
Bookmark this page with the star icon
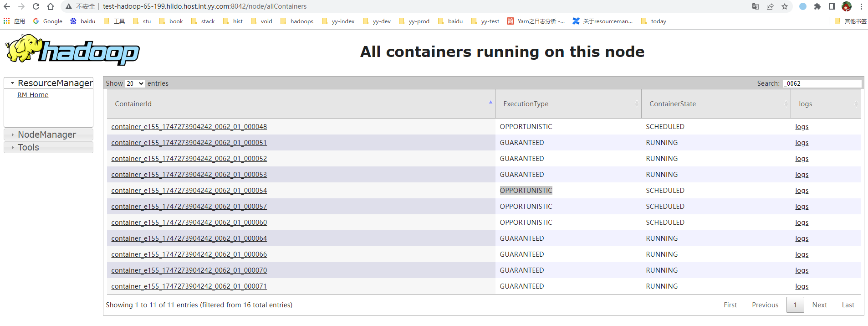[x=785, y=6]
